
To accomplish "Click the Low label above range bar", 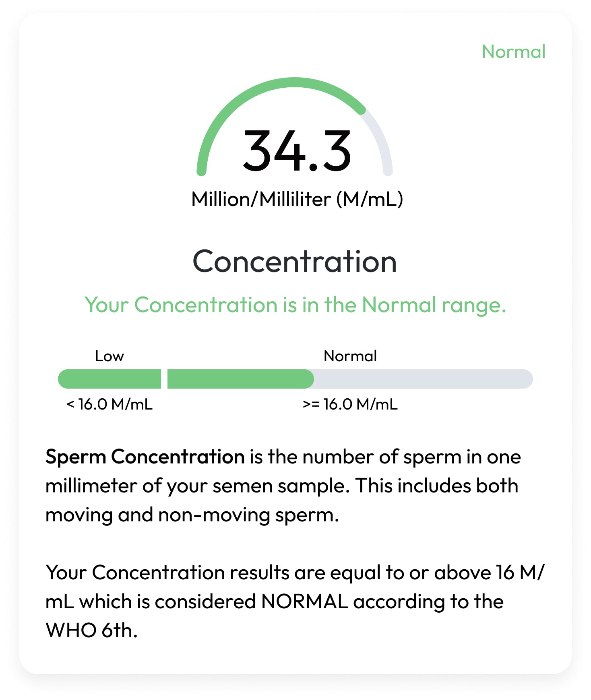I will point(109,356).
